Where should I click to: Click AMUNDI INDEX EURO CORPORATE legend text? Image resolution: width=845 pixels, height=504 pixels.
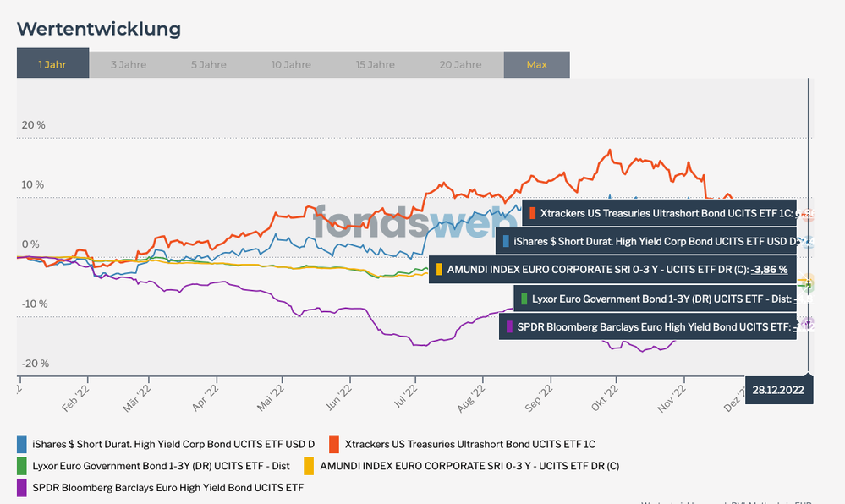click(x=469, y=466)
